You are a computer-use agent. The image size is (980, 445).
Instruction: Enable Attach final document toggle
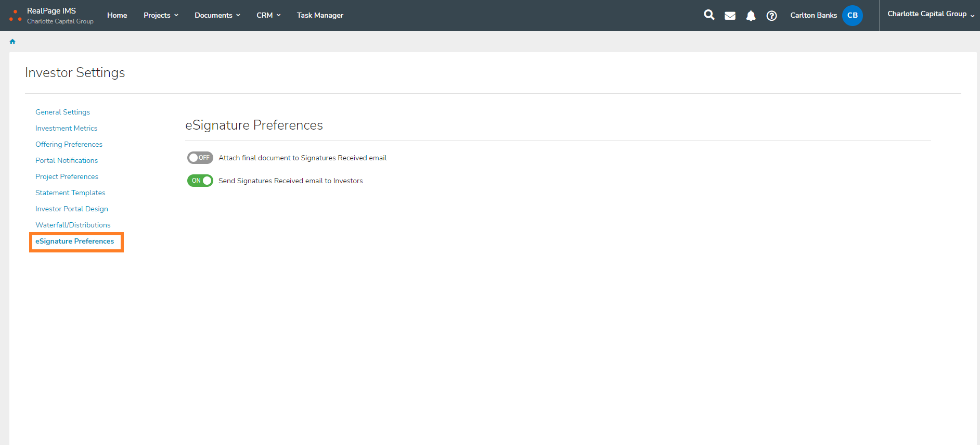pyautogui.click(x=200, y=158)
